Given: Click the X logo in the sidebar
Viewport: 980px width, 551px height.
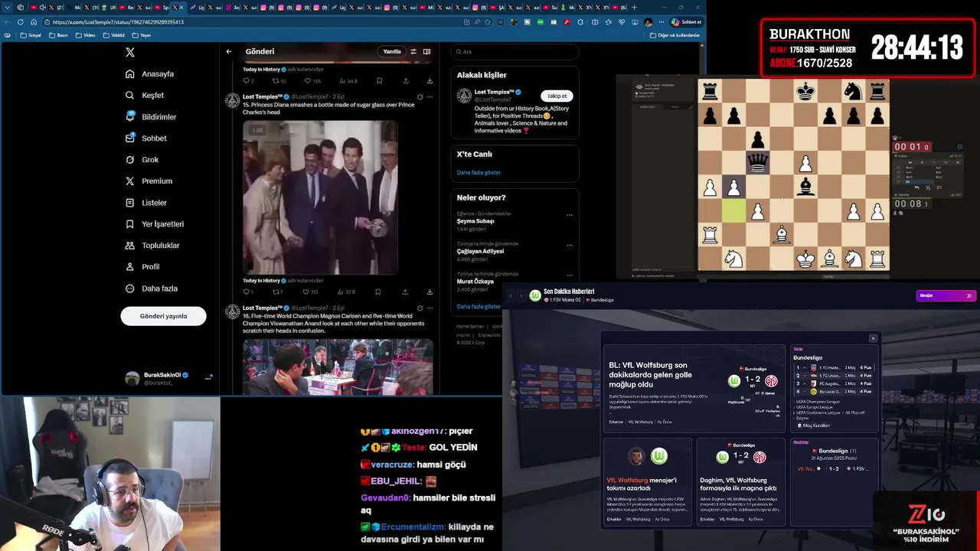Looking at the screenshot, I should (130, 52).
